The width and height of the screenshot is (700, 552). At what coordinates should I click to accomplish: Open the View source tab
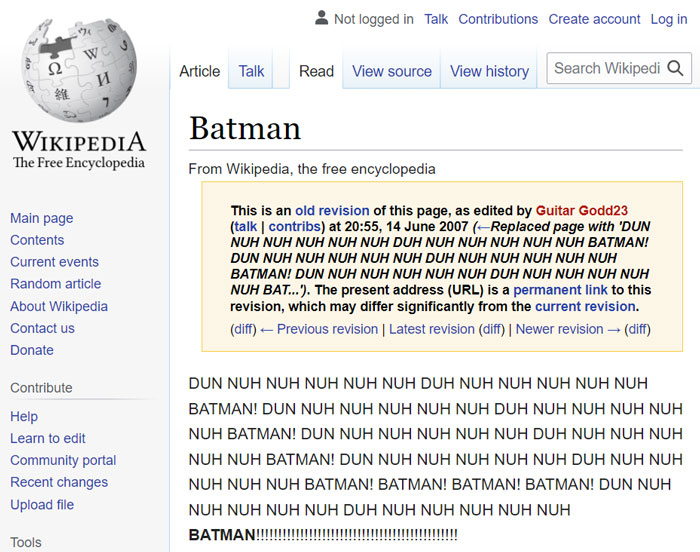391,71
